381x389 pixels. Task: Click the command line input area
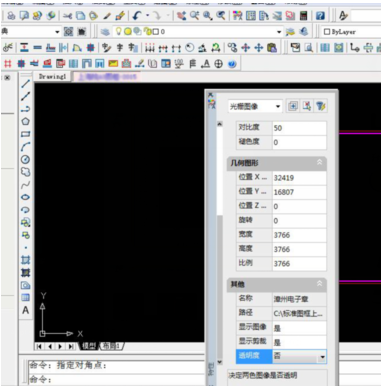click(x=117, y=379)
